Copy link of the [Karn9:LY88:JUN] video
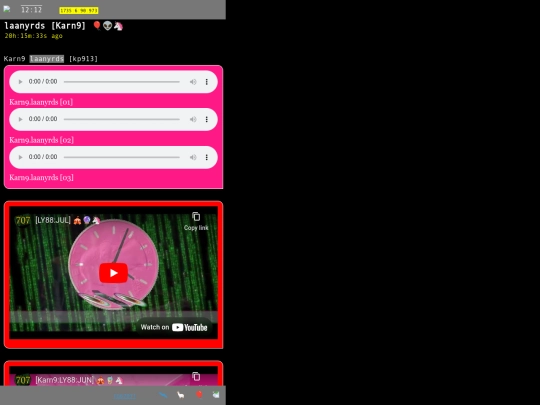This screenshot has height=405, width=540. [196, 378]
